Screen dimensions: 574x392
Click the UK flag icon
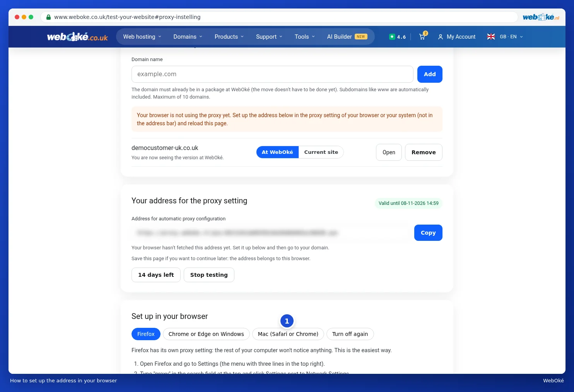pos(491,37)
